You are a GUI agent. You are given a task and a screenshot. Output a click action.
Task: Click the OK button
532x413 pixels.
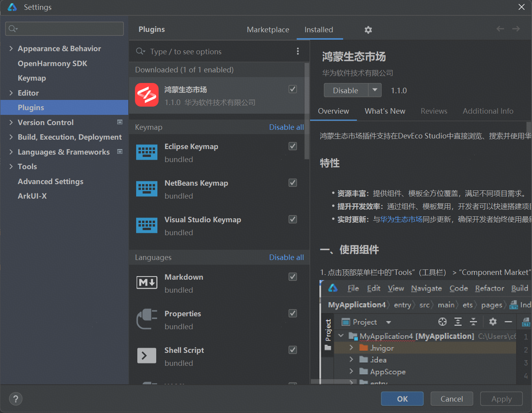402,399
